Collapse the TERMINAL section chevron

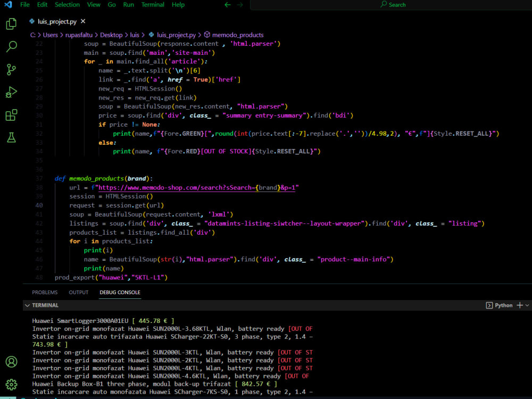27,305
